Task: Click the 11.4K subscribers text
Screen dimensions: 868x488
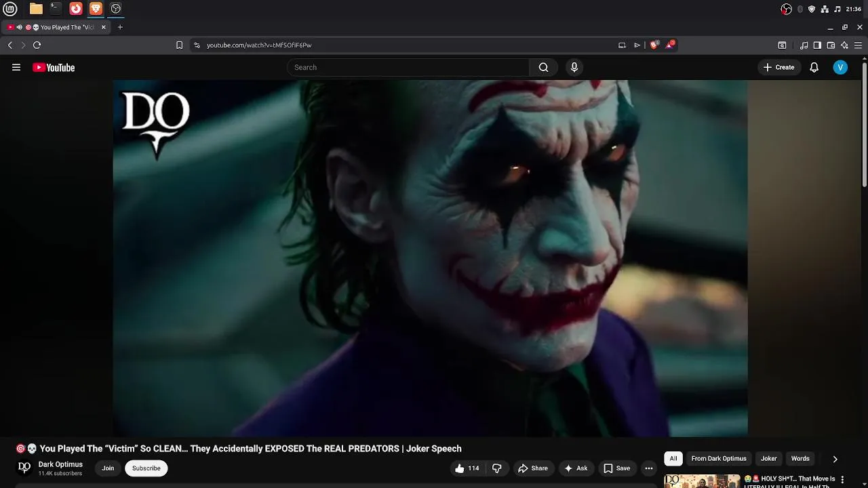Action: 60,474
